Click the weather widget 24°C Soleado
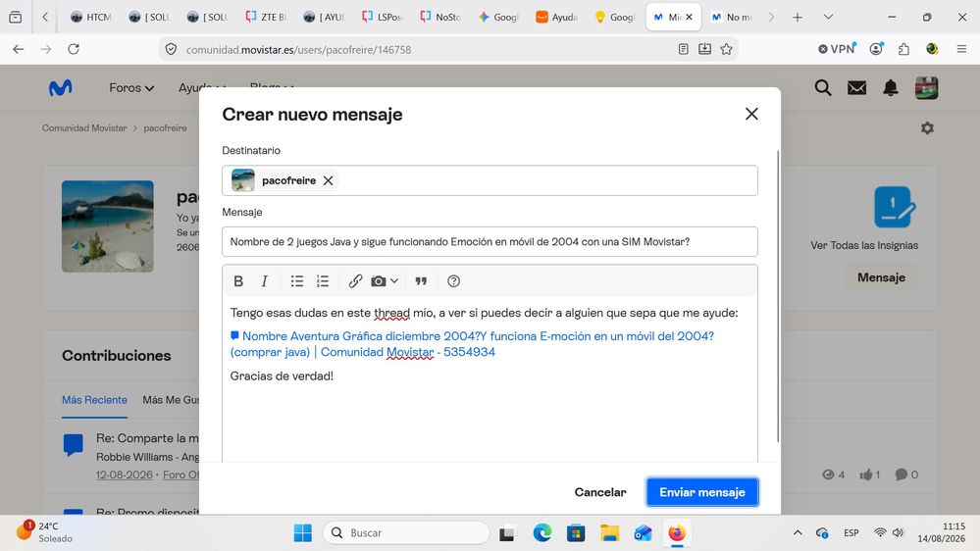 (x=45, y=532)
